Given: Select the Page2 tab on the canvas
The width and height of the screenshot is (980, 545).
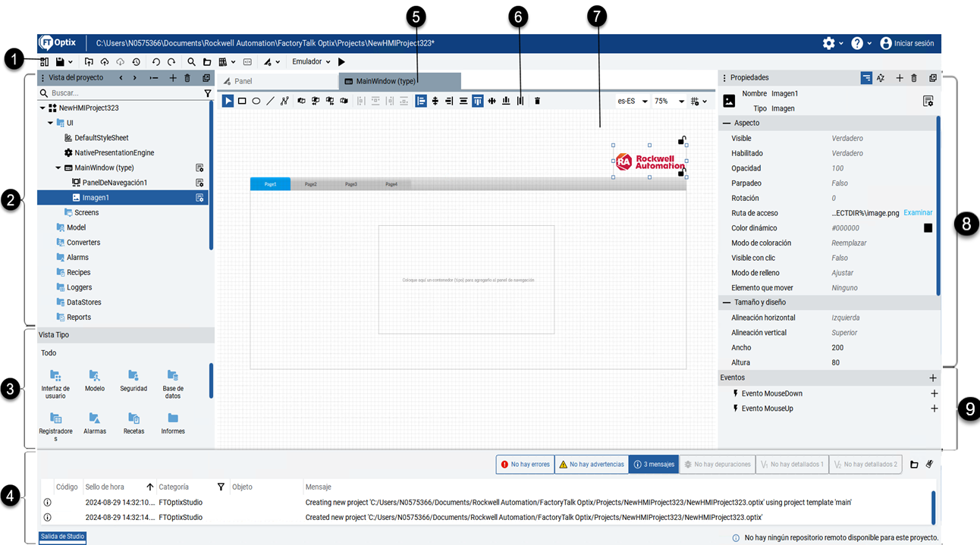Looking at the screenshot, I should [311, 184].
